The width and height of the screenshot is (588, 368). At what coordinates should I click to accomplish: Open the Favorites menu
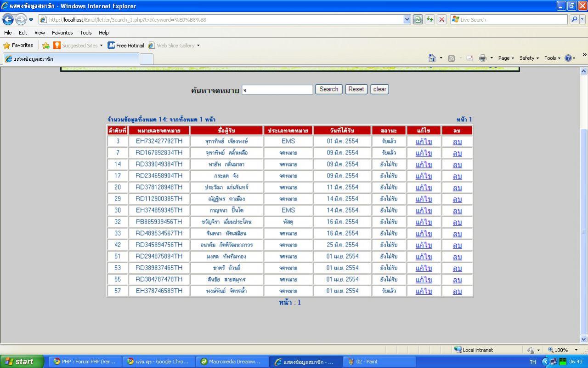pos(62,33)
